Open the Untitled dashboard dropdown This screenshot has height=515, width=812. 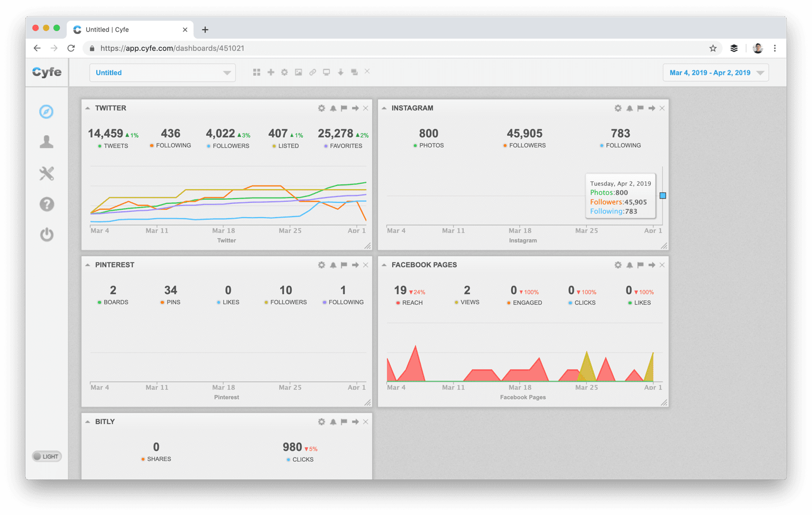pyautogui.click(x=163, y=73)
